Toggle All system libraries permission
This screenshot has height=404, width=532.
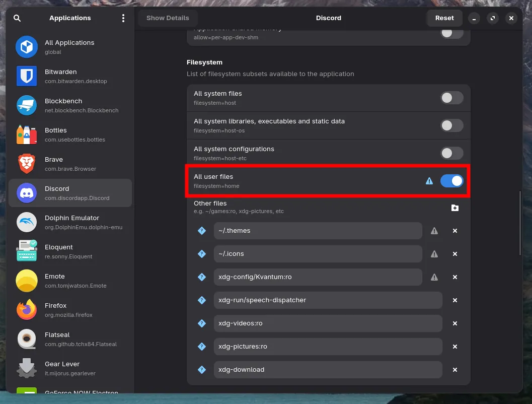point(451,125)
